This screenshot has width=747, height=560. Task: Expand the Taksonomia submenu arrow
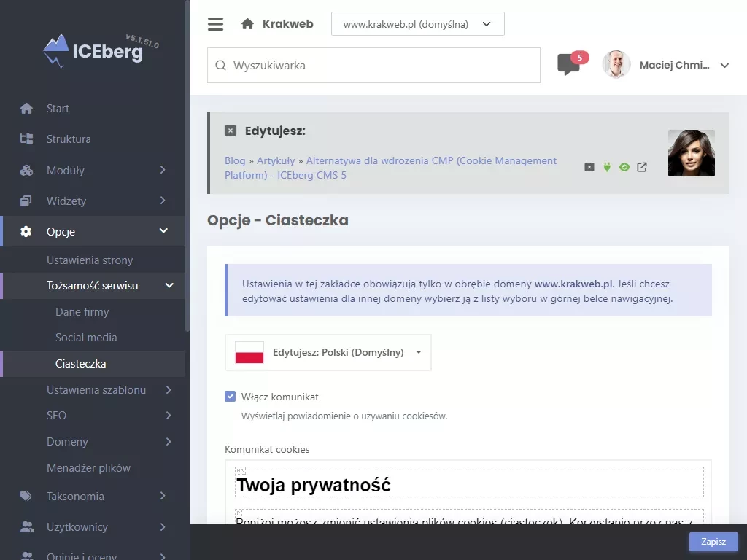click(163, 496)
